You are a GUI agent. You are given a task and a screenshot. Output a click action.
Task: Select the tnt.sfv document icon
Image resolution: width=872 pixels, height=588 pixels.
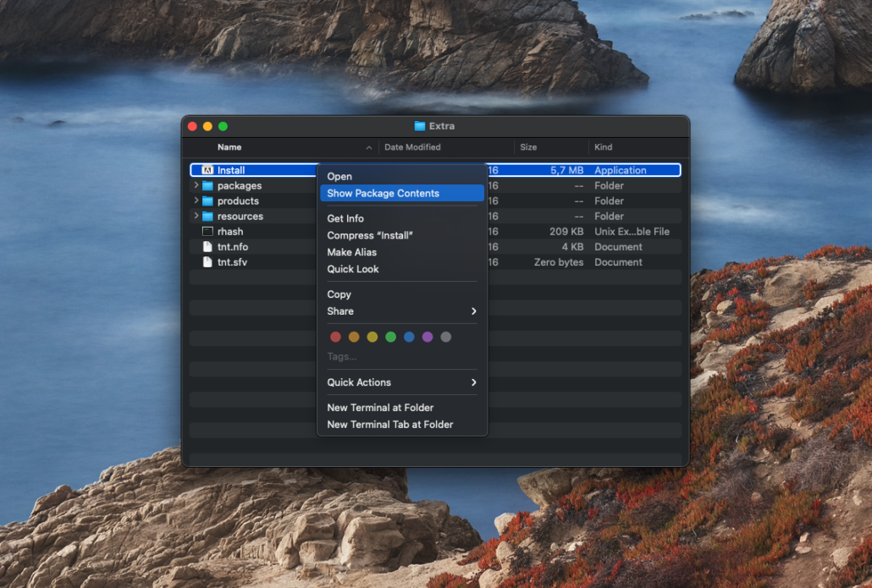(207, 262)
